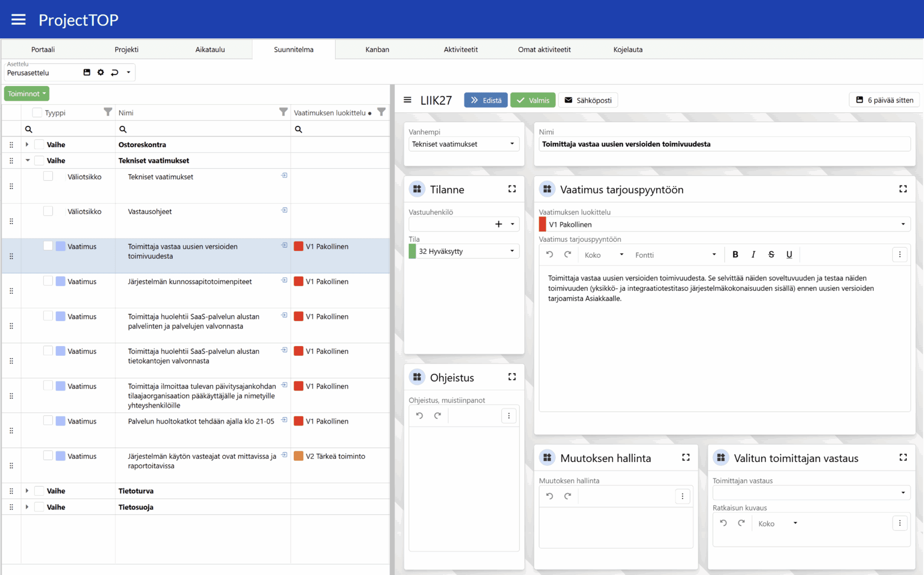Open the ProjectTOP hamburger menu

[18, 19]
